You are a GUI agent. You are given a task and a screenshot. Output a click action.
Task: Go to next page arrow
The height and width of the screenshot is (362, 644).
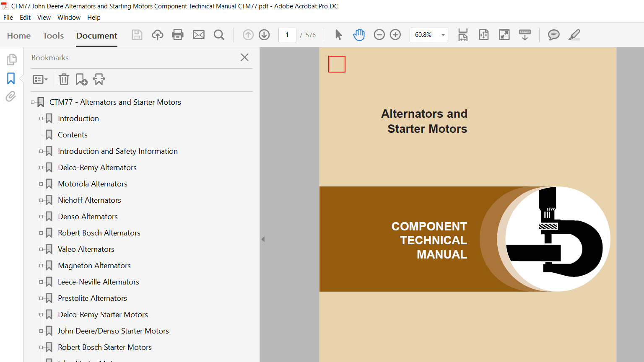pos(264,35)
